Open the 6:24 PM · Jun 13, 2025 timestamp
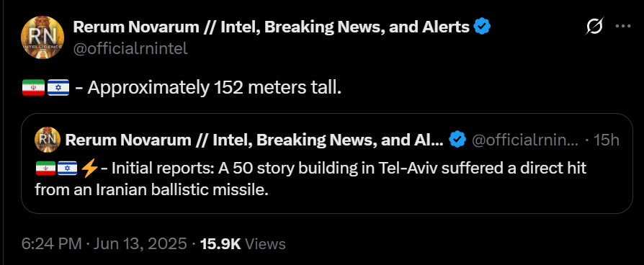 coord(104,244)
